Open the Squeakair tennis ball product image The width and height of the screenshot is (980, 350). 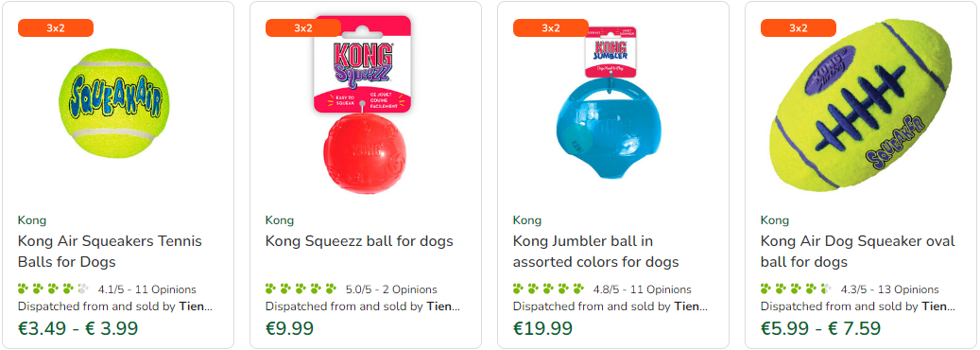point(114,104)
